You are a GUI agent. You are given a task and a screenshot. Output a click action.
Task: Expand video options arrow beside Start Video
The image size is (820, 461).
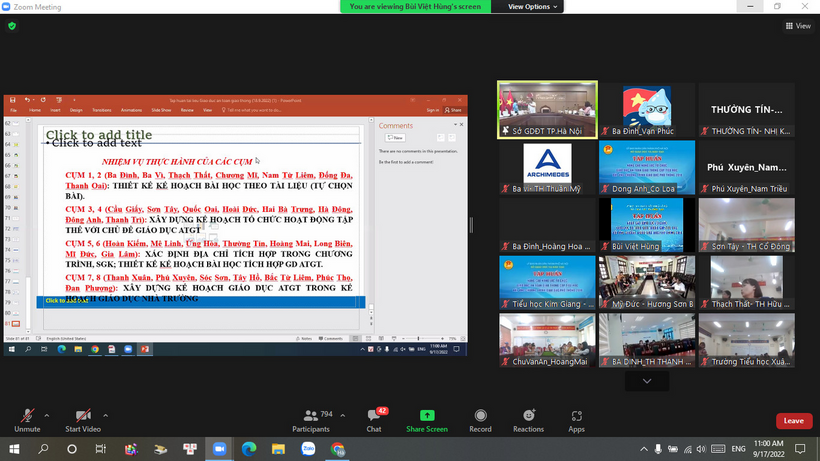pos(107,412)
